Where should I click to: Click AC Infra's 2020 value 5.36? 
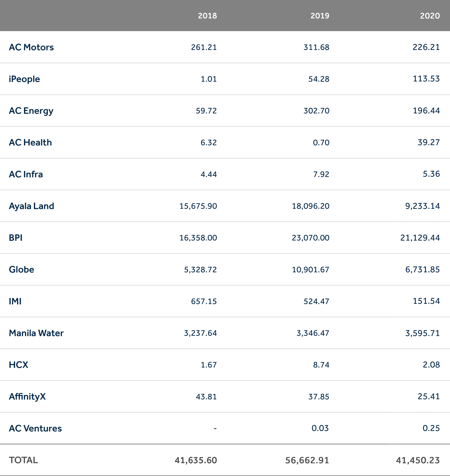pyautogui.click(x=431, y=174)
